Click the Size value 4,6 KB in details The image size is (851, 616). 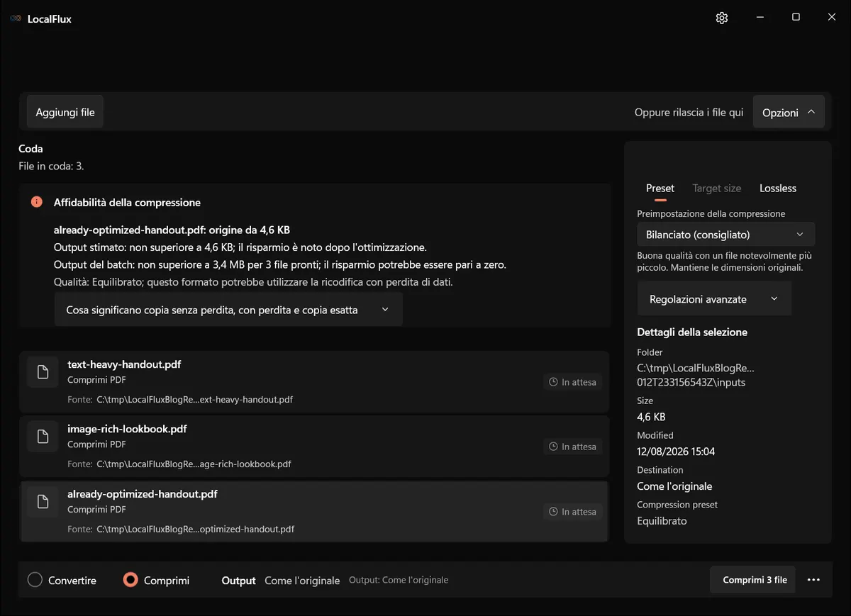pyautogui.click(x=651, y=417)
